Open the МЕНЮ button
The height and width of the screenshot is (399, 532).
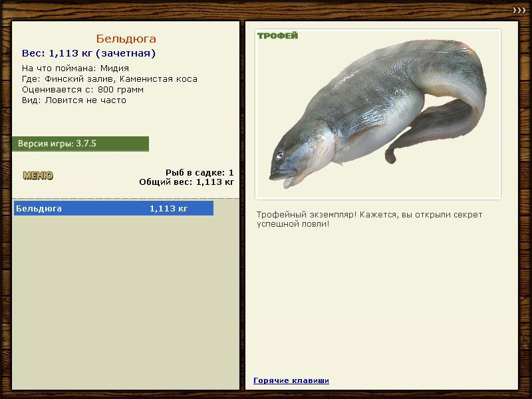coord(38,176)
